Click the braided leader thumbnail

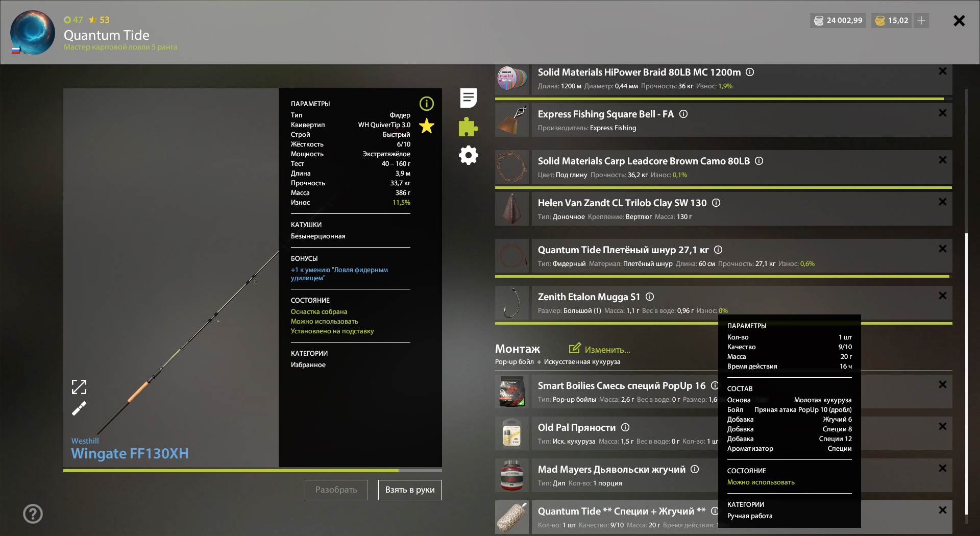click(512, 256)
